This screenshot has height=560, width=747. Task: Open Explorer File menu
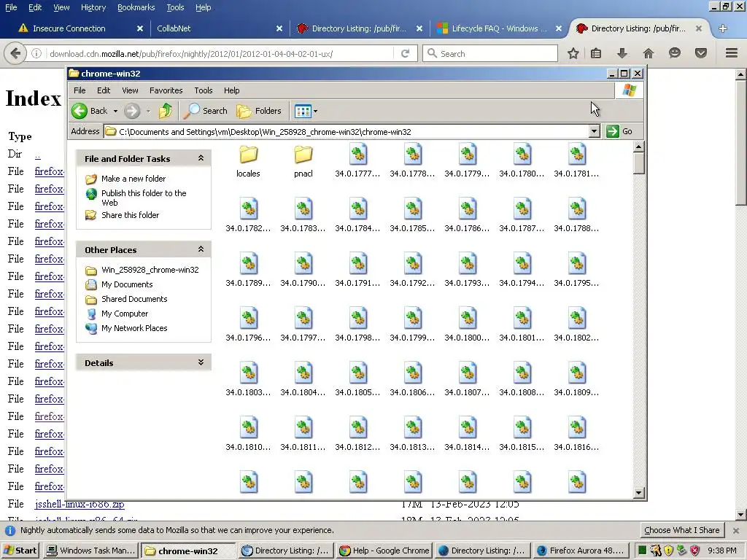(x=80, y=90)
